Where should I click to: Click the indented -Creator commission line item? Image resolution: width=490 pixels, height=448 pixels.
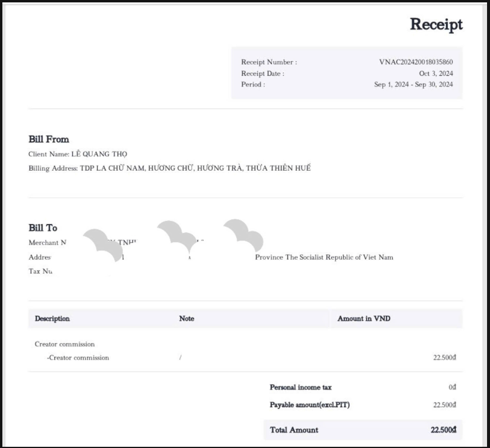78,358
